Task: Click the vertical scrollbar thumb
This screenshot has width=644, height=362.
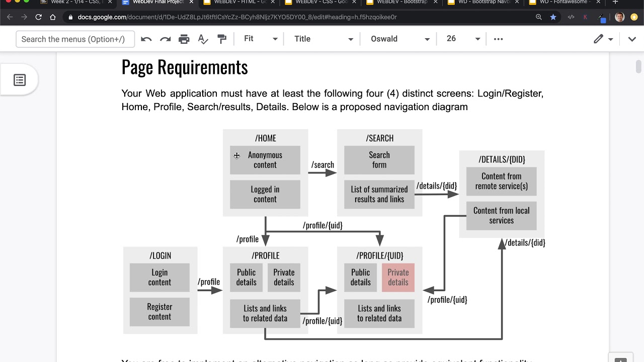Action: [638, 66]
